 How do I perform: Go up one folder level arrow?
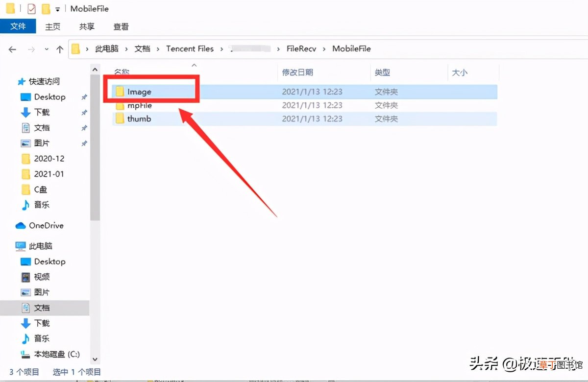tap(60, 49)
